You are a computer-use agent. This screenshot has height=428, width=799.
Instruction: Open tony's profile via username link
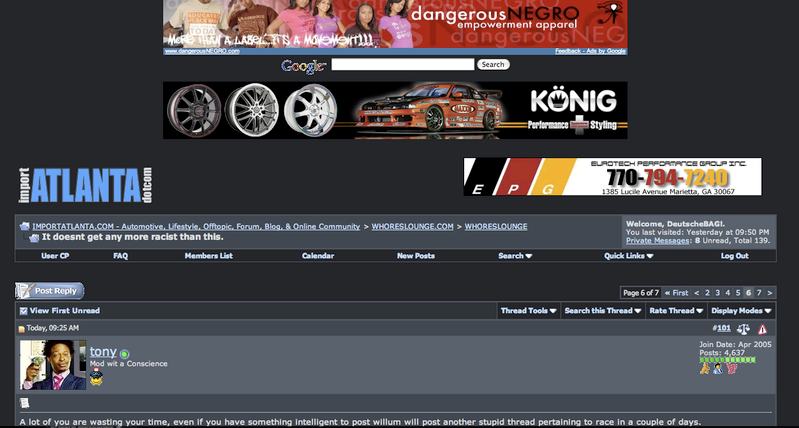click(103, 352)
